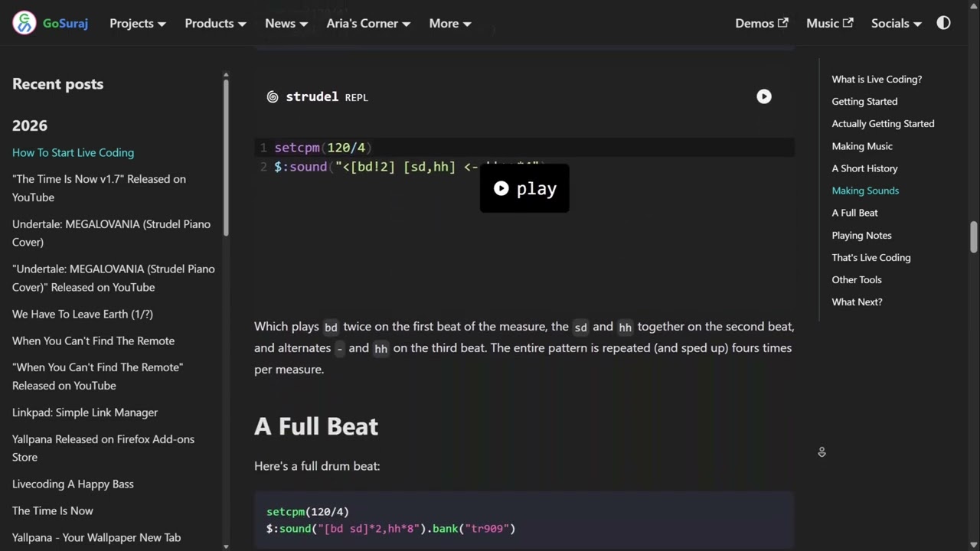Open 'Livecoding A Happy Bass' post
980x551 pixels.
pyautogui.click(x=73, y=484)
